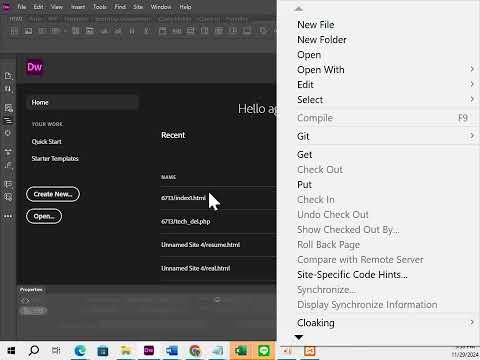
Task: Choose New Folder from context menu
Action: coord(322,40)
